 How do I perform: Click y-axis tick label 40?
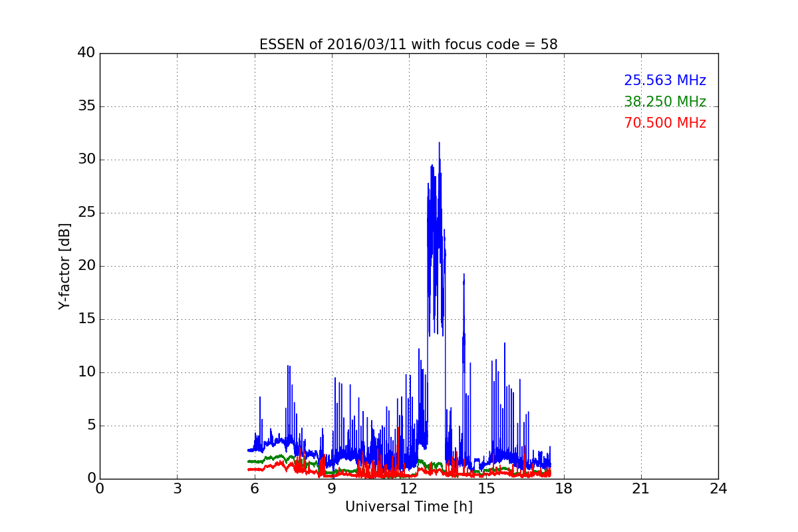[86, 53]
